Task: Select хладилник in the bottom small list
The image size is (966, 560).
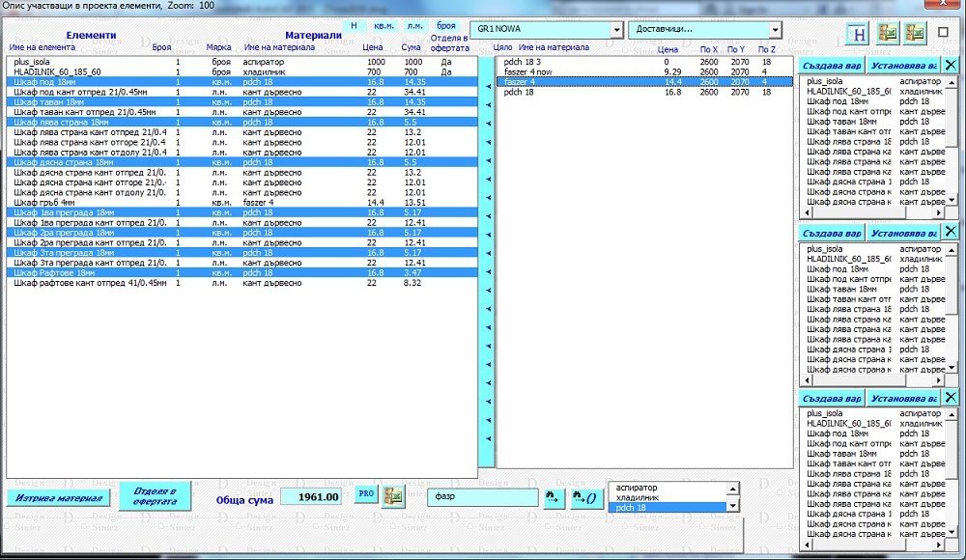Action: (668, 497)
